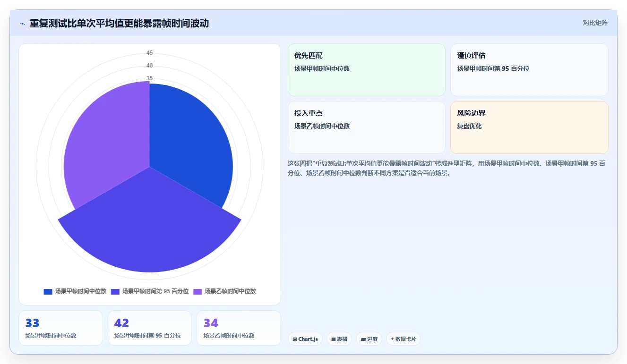This screenshot has height=364, width=627.
Task: Click the Chart.js tag icon
Action: tap(295, 339)
